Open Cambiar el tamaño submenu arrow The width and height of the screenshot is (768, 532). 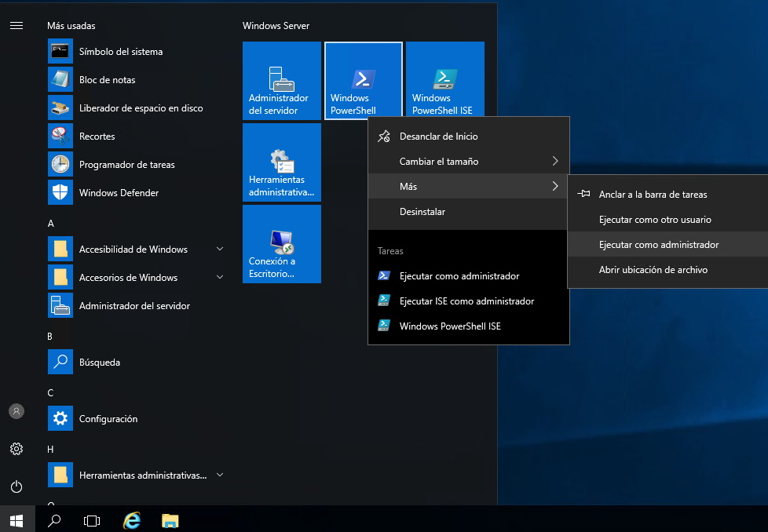coord(555,162)
